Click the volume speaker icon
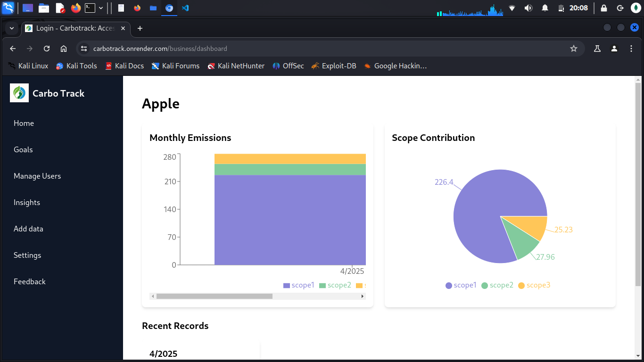The height and width of the screenshot is (362, 644). tap(528, 8)
